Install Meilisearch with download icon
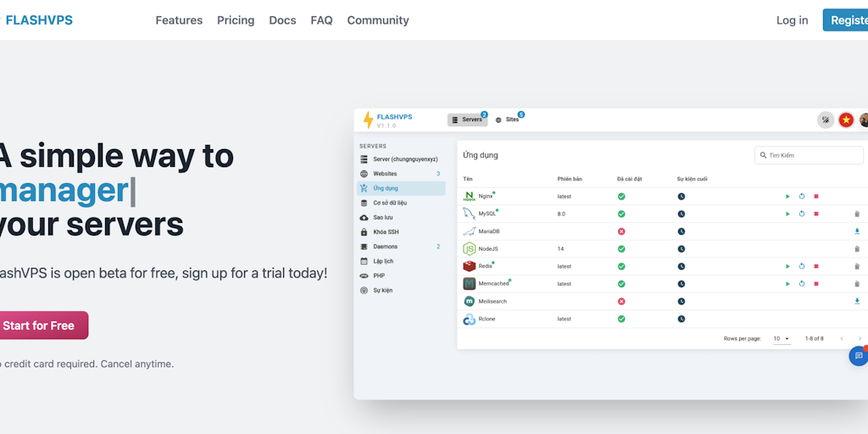 click(x=857, y=301)
